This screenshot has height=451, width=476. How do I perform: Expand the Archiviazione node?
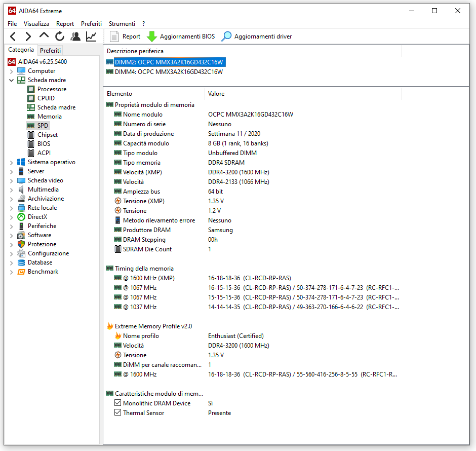11,199
